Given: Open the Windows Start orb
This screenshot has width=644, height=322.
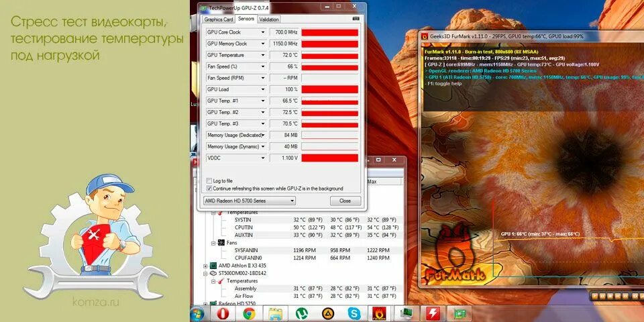Looking at the screenshot, I should click(x=199, y=313).
